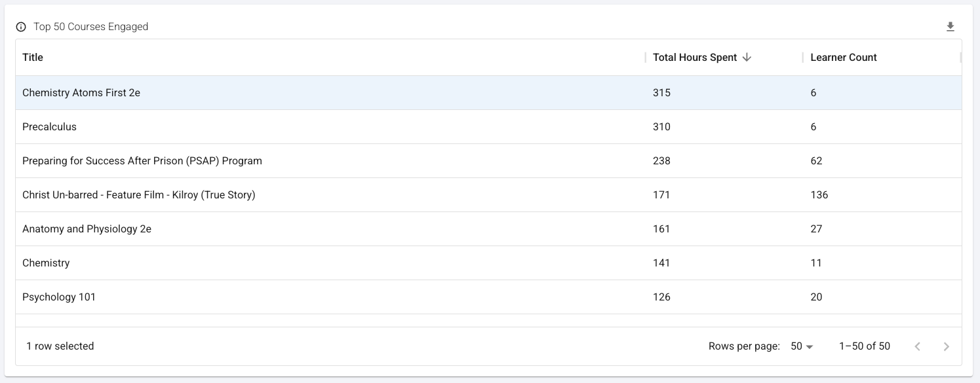The image size is (980, 383).
Task: Go to the next page of results
Action: [946, 346]
